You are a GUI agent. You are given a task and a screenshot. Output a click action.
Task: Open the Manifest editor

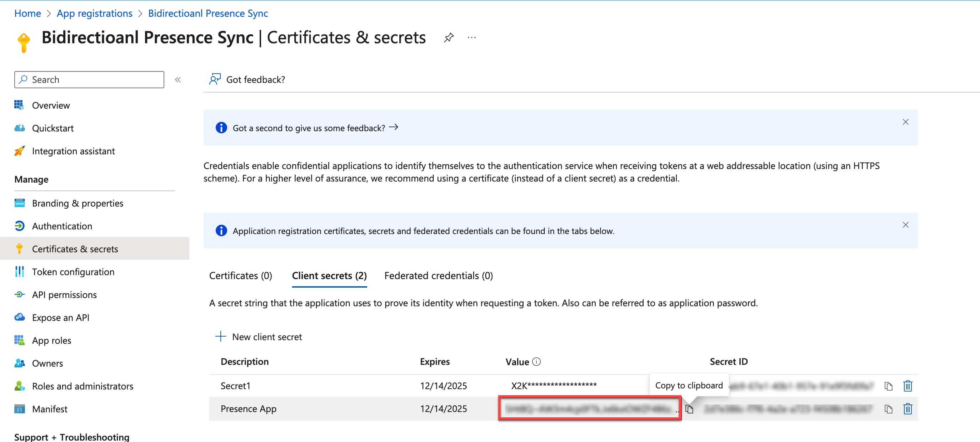pyautogui.click(x=49, y=409)
